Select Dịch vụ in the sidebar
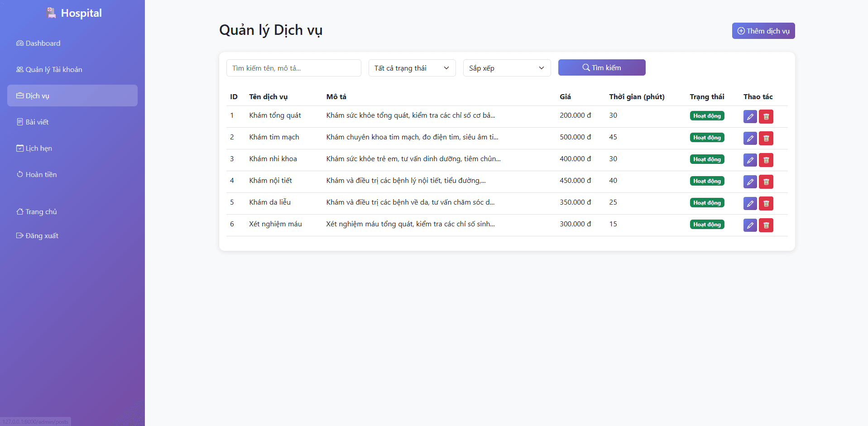Screen dimensions: 868x426 72,96
